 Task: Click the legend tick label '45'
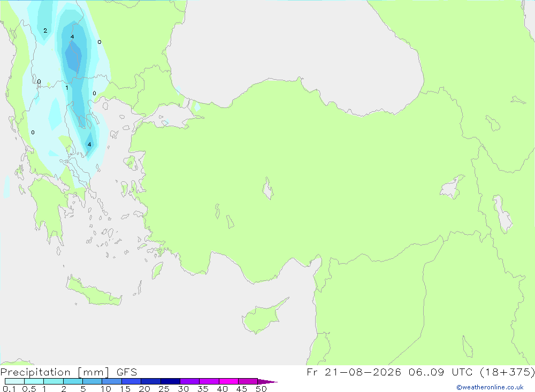(x=242, y=389)
